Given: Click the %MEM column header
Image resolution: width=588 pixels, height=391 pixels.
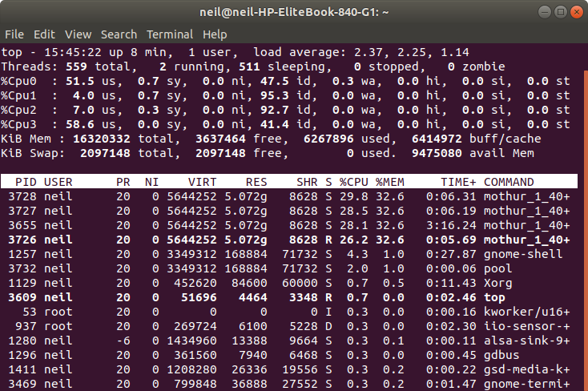Looking at the screenshot, I should click(390, 182).
